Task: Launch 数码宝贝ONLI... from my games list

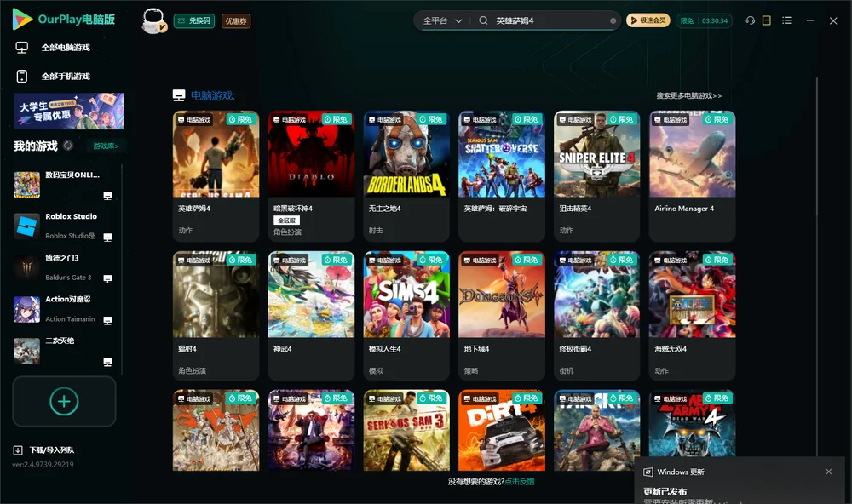Action: pos(64,185)
